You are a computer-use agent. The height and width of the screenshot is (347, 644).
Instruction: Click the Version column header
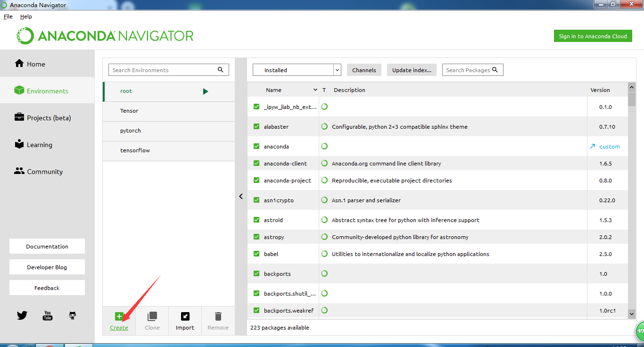point(600,90)
